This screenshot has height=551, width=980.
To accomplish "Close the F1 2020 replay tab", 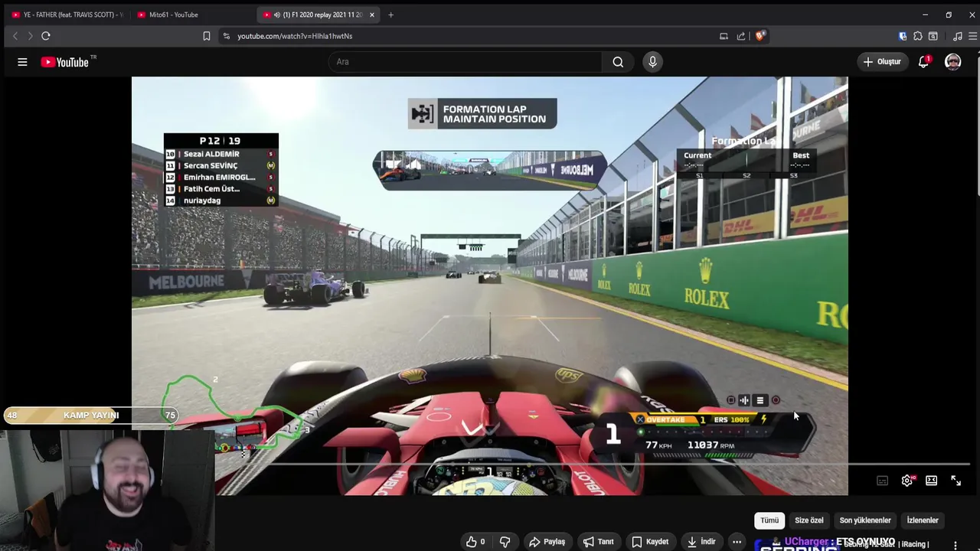I will pos(372,15).
